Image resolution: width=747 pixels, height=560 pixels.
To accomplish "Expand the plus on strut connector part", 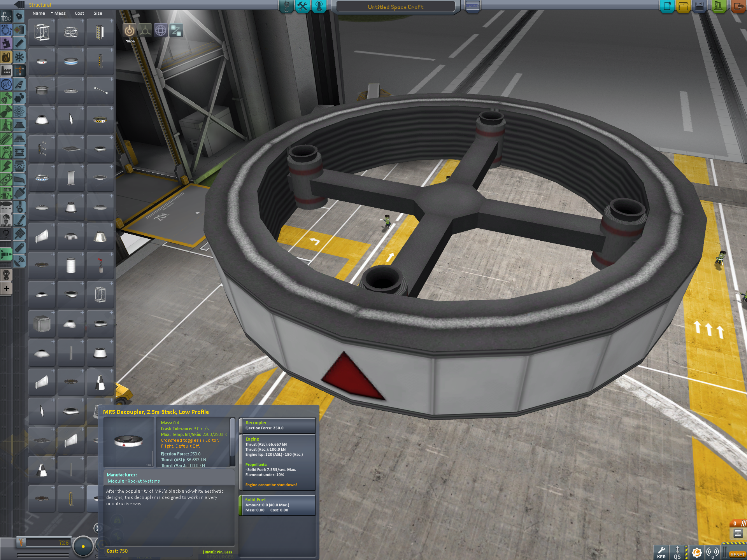I will [111, 79].
